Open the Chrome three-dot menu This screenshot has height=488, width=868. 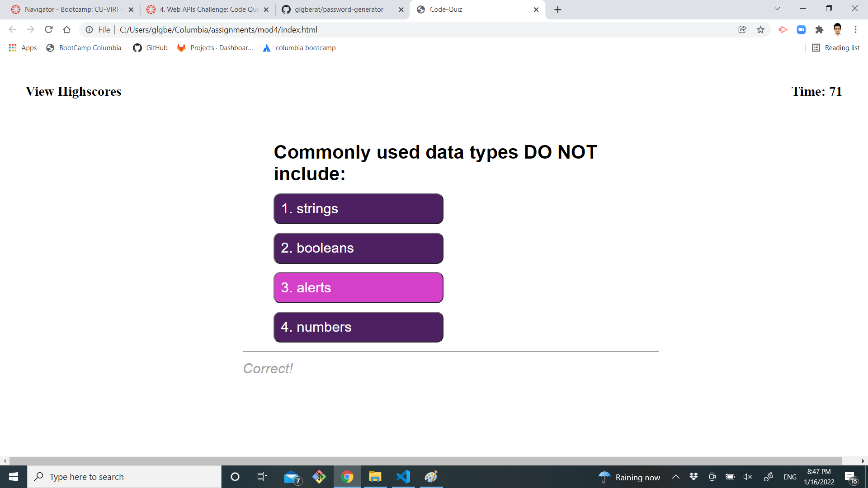pos(855,29)
